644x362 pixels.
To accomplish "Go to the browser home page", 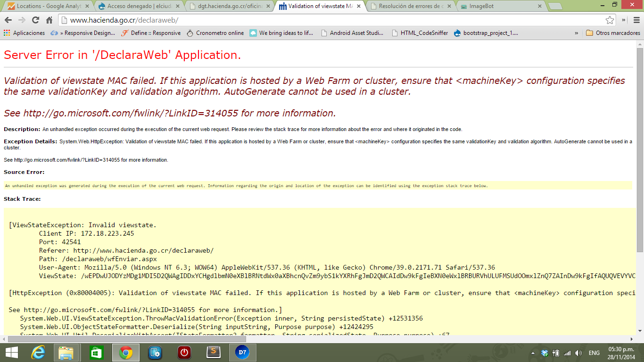I will click(x=49, y=20).
